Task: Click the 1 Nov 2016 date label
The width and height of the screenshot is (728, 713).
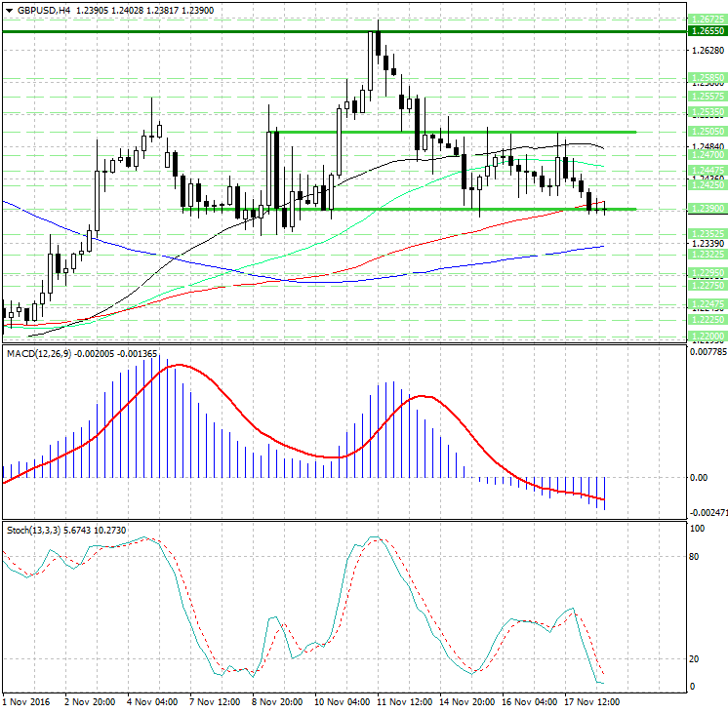Action: point(27,701)
